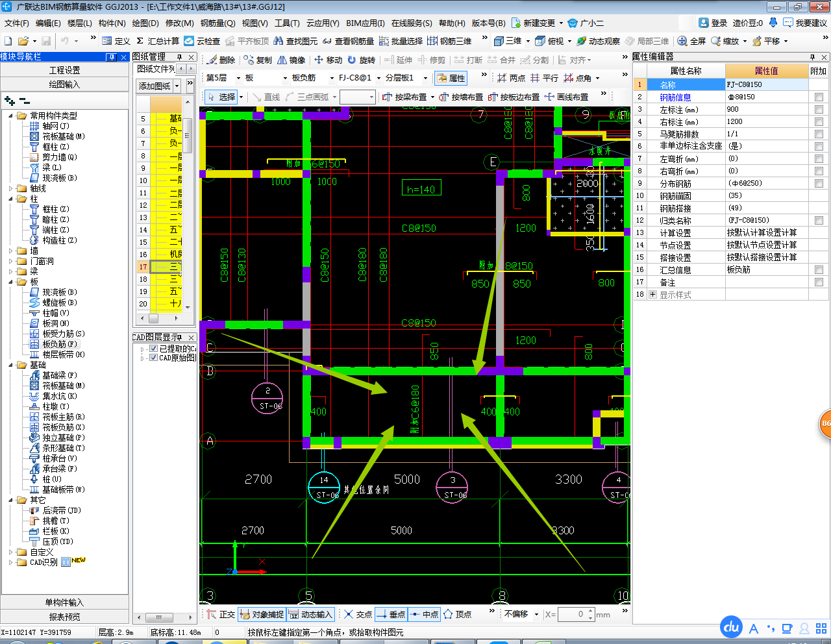
Task: Toggle 对象捕捉 object snap
Action: (x=262, y=614)
